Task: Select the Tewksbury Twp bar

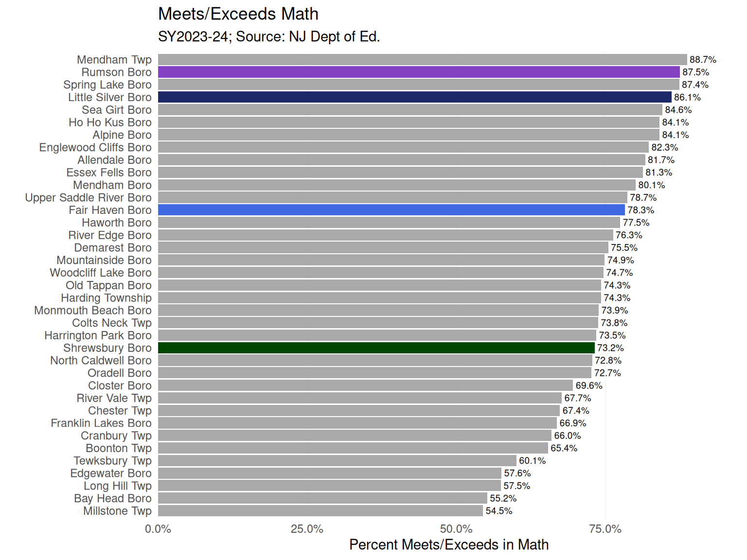Action: coord(337,460)
